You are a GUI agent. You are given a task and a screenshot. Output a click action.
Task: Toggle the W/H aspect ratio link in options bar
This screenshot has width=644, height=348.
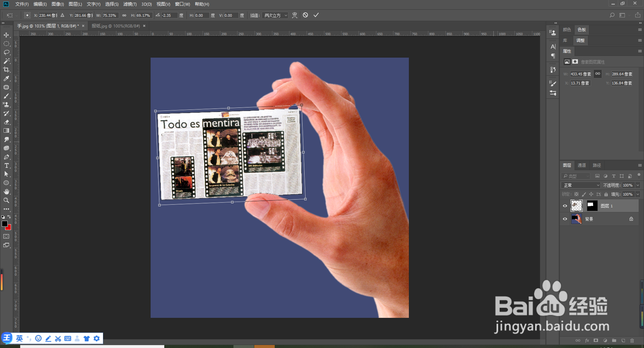124,15
